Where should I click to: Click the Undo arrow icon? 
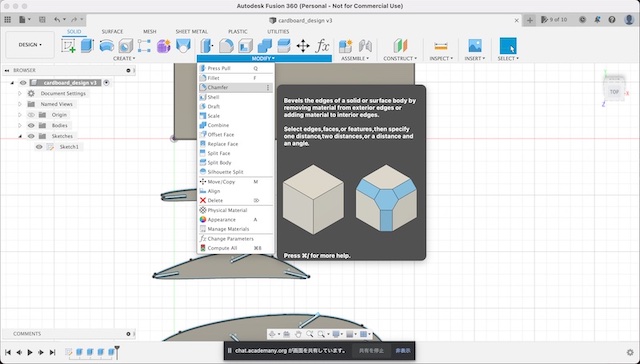pyautogui.click(x=57, y=20)
